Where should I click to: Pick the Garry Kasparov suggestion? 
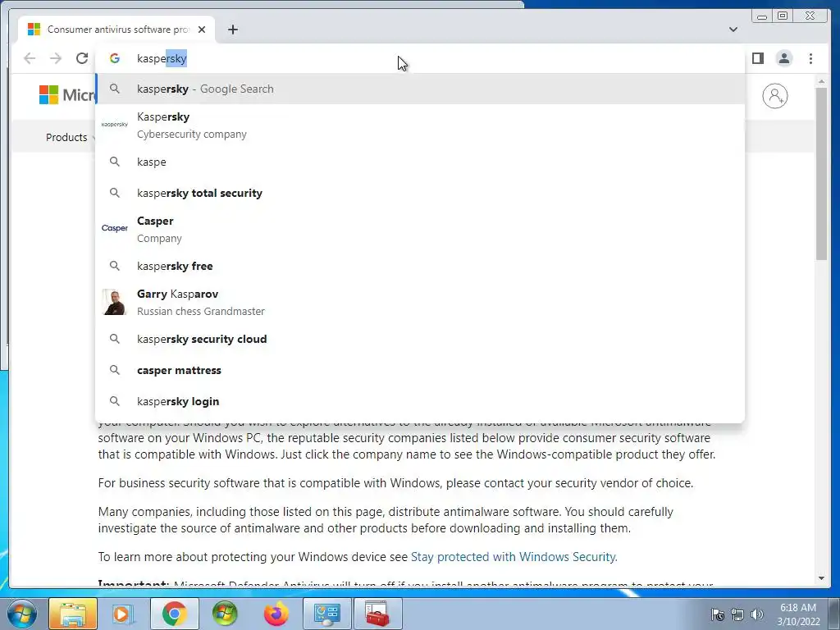(420, 302)
